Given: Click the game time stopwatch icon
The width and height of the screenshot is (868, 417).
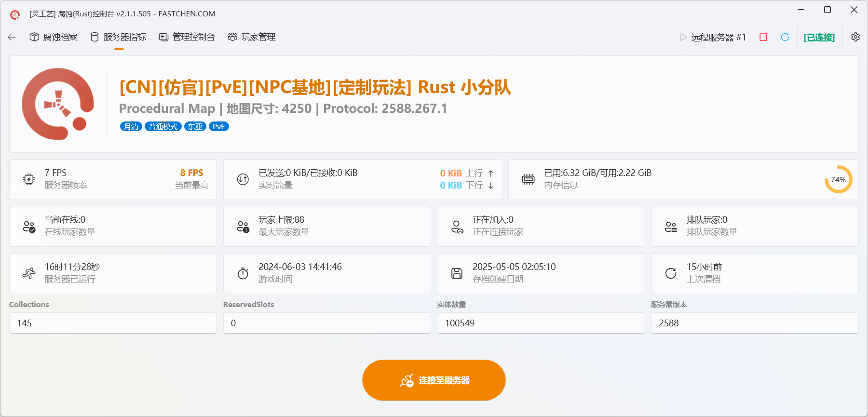Looking at the screenshot, I should coord(243,273).
